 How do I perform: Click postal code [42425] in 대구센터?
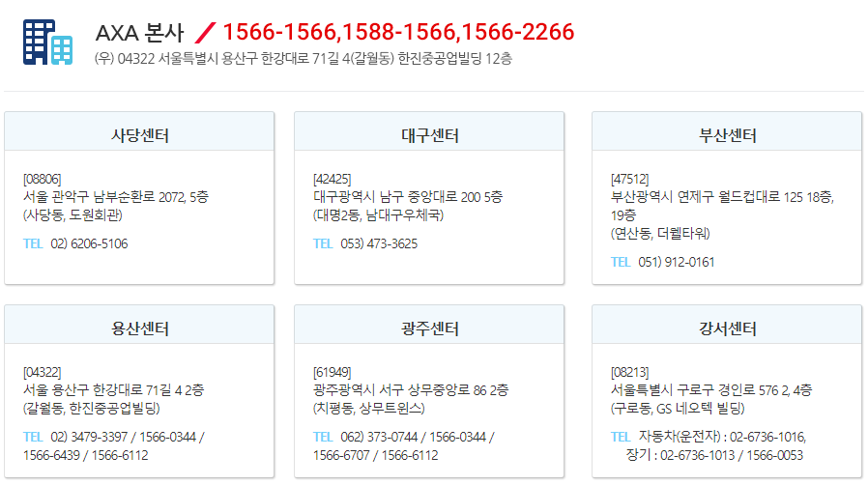(x=333, y=179)
